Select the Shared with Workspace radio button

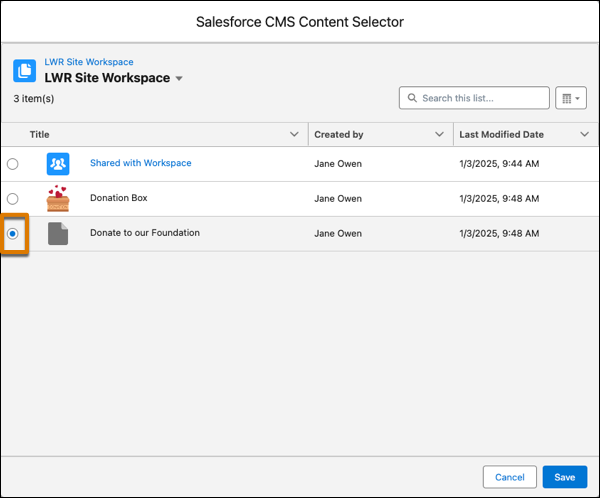[x=13, y=164]
